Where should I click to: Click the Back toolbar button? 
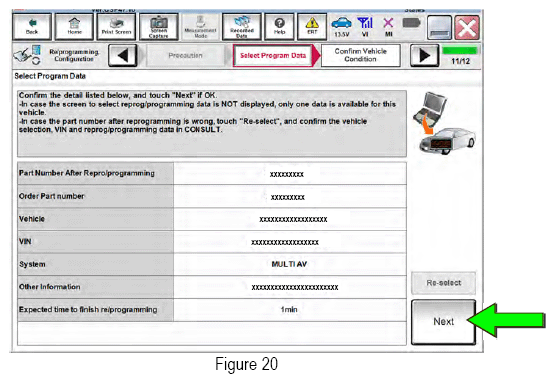(32, 27)
